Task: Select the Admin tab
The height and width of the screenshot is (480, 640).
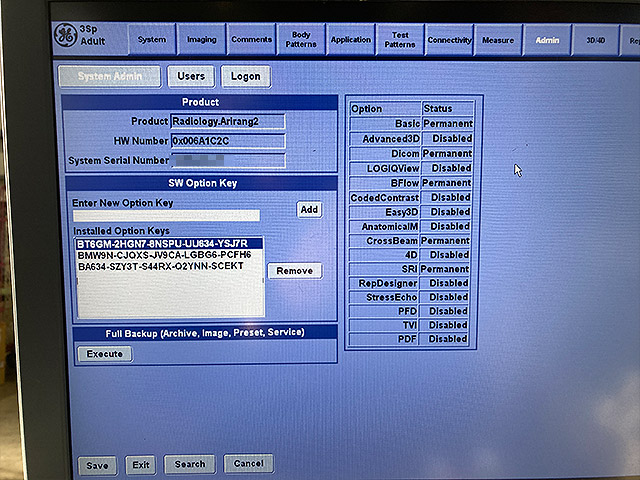Action: pos(547,40)
